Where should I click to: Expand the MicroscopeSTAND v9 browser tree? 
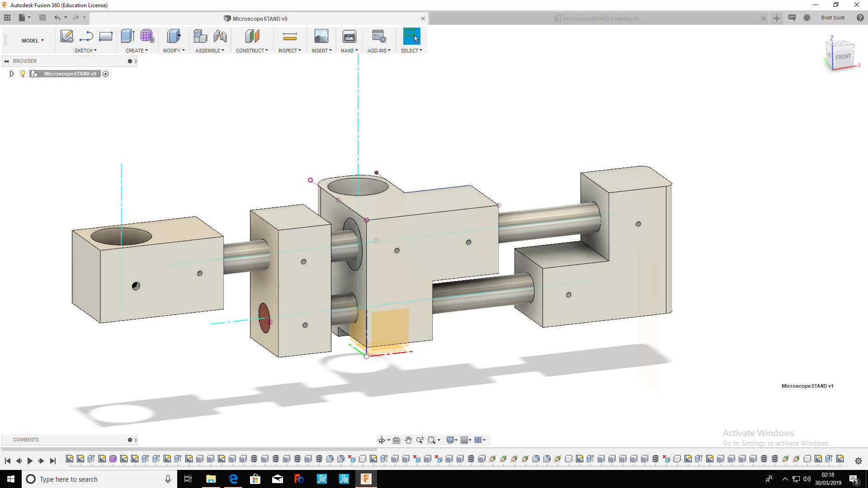point(12,74)
